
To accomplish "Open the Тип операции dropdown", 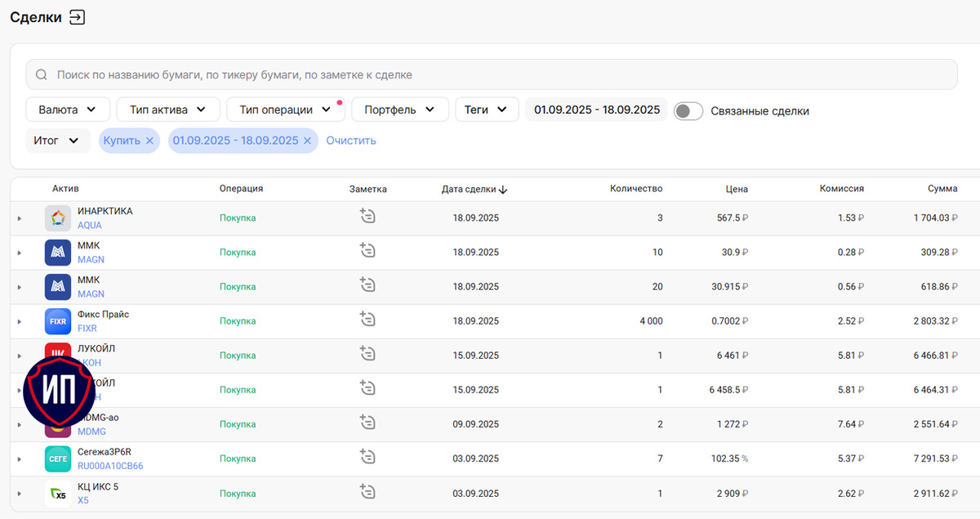I will click(285, 110).
